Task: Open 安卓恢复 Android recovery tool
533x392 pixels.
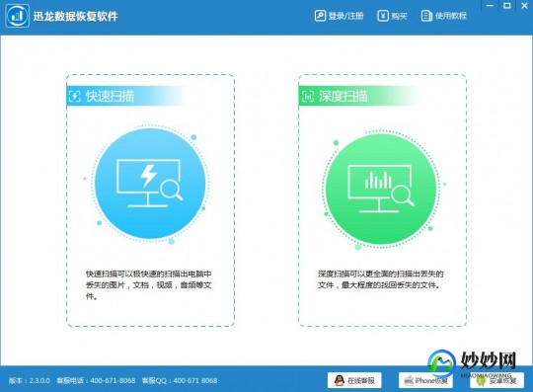Action: click(x=496, y=380)
